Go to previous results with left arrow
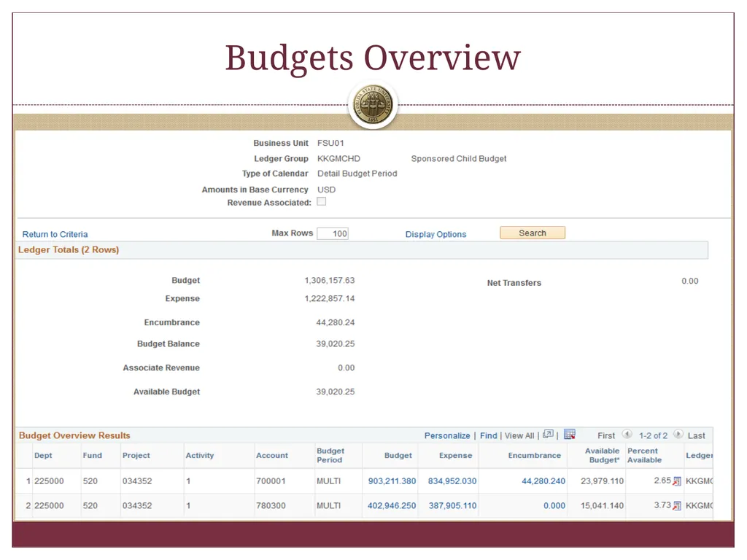Screen dimensions: 747x560 pyautogui.click(x=627, y=435)
